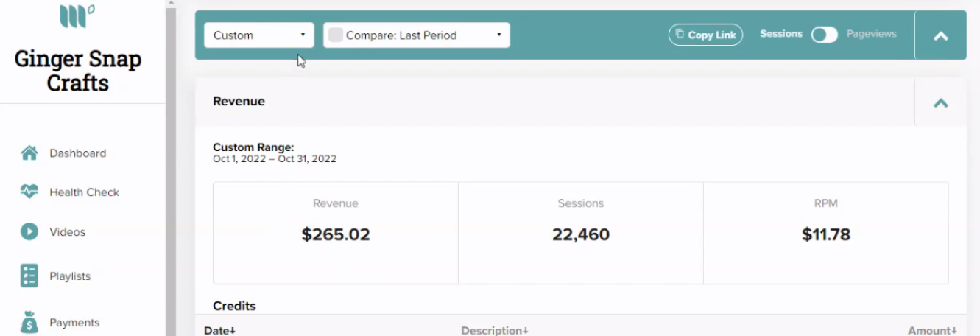The image size is (980, 336).
Task: Click the sidebar vertical scrollbar
Action: [x=171, y=168]
